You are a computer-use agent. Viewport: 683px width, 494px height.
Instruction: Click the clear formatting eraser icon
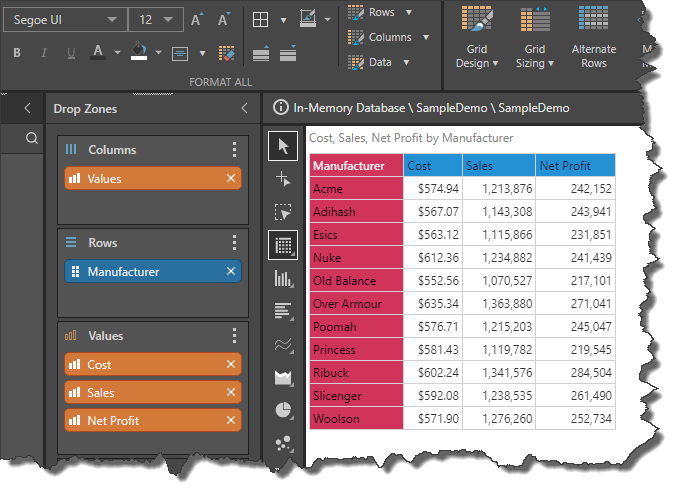pos(227,53)
